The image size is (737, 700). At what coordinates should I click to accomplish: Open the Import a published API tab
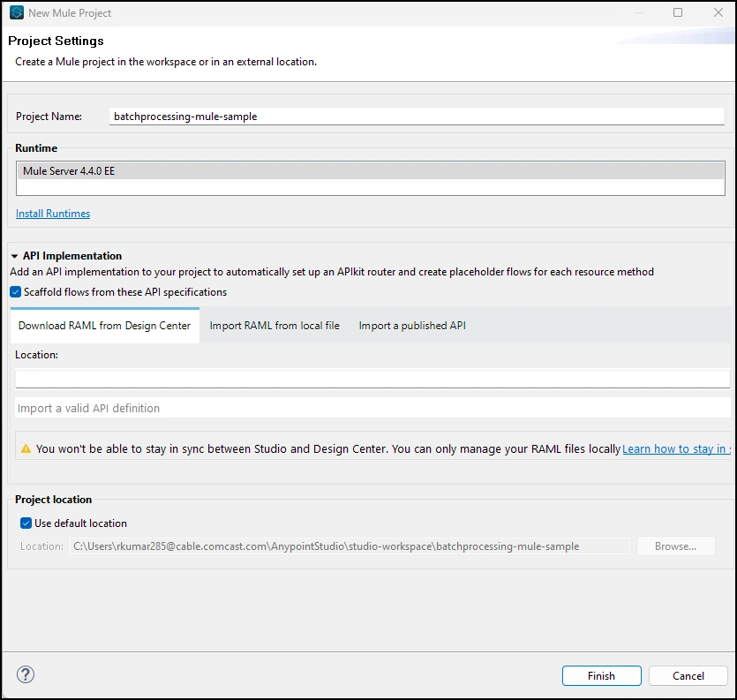tap(412, 326)
